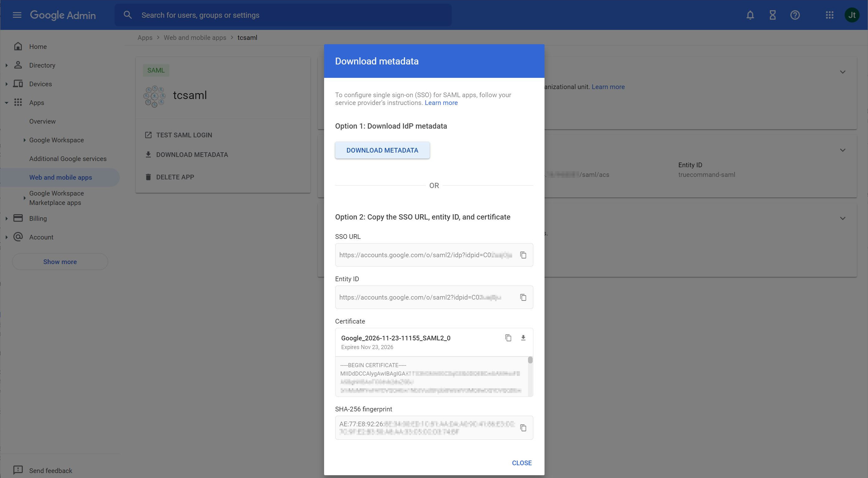
Task: Open the main hamburger menu
Action: coord(17,15)
